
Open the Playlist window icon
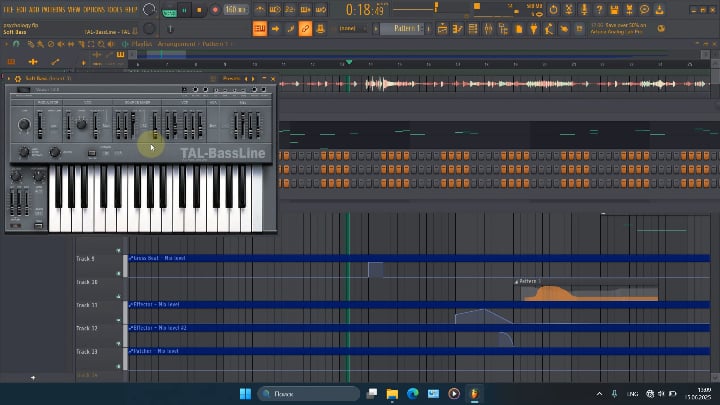click(442, 29)
